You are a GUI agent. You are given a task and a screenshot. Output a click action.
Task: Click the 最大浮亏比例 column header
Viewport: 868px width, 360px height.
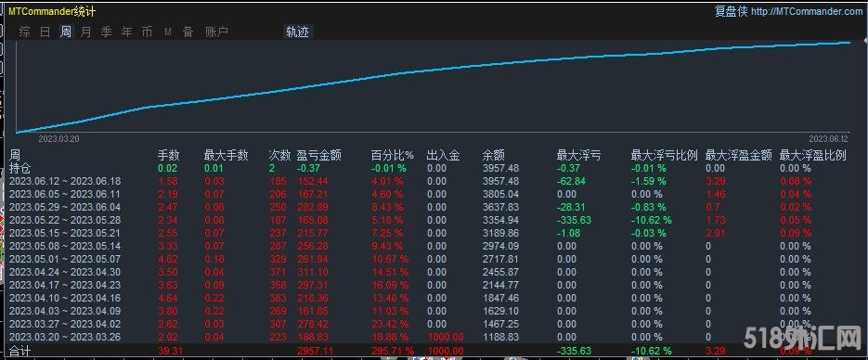(x=665, y=156)
